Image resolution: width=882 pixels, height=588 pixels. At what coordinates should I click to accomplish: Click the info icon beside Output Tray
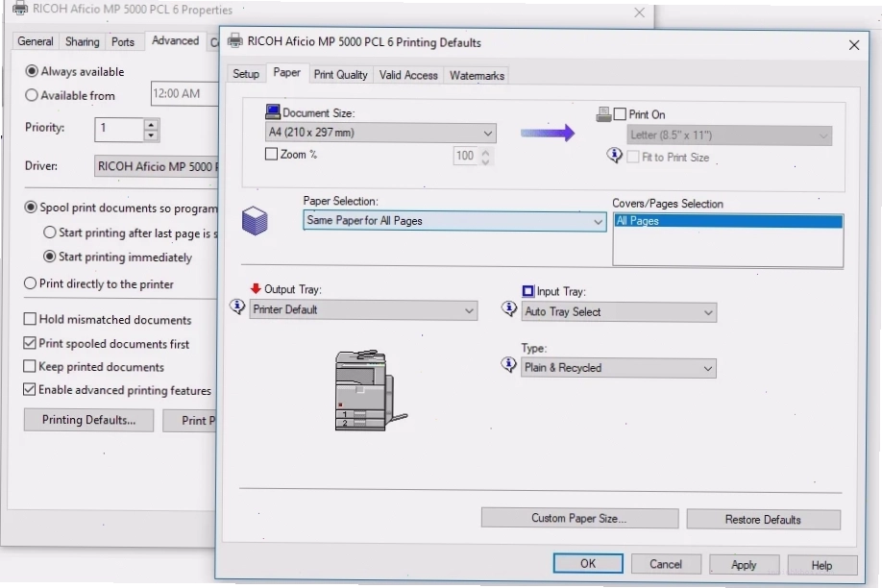[237, 306]
